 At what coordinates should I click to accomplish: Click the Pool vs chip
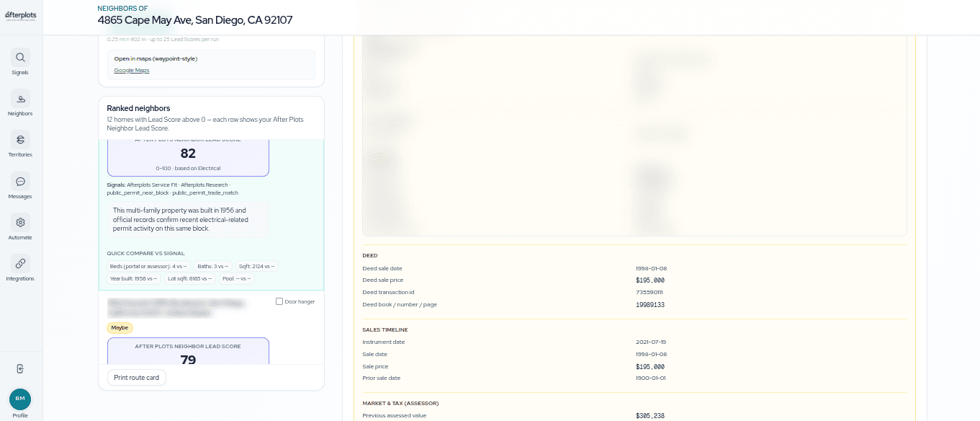[236, 278]
